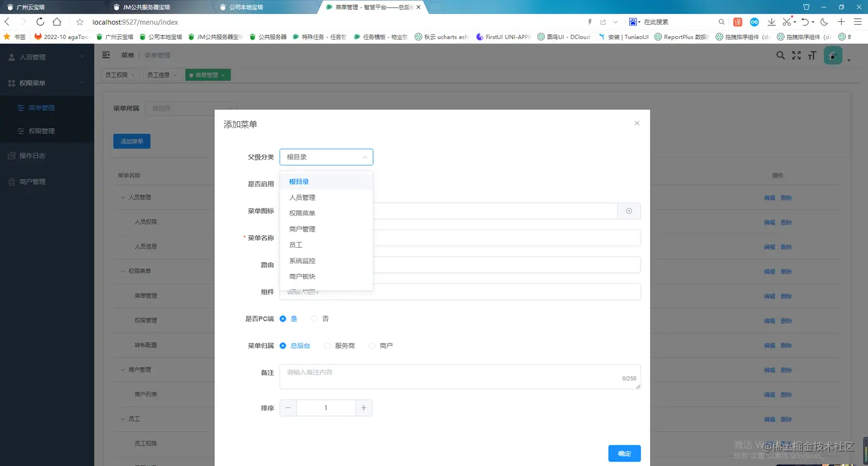Select 否 for 是否PC端

point(314,318)
